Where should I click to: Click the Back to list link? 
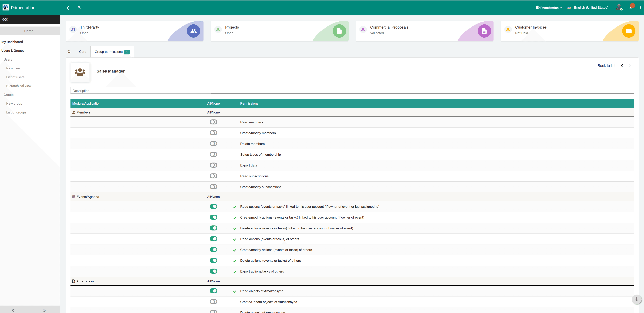(606, 66)
